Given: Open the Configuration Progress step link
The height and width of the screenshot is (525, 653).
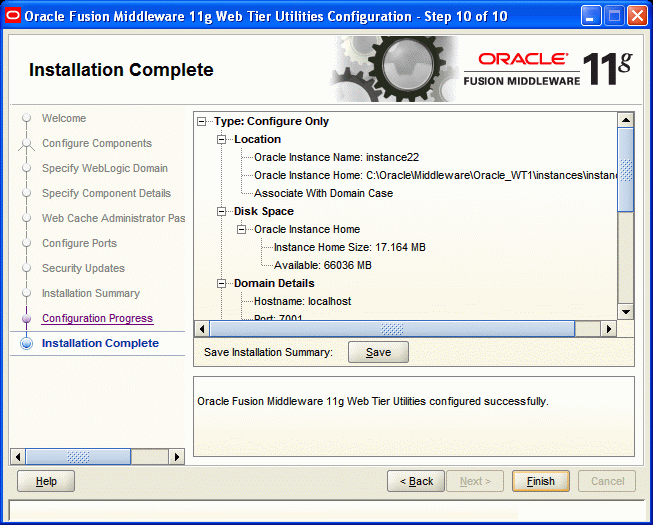Looking at the screenshot, I should click(x=97, y=318).
